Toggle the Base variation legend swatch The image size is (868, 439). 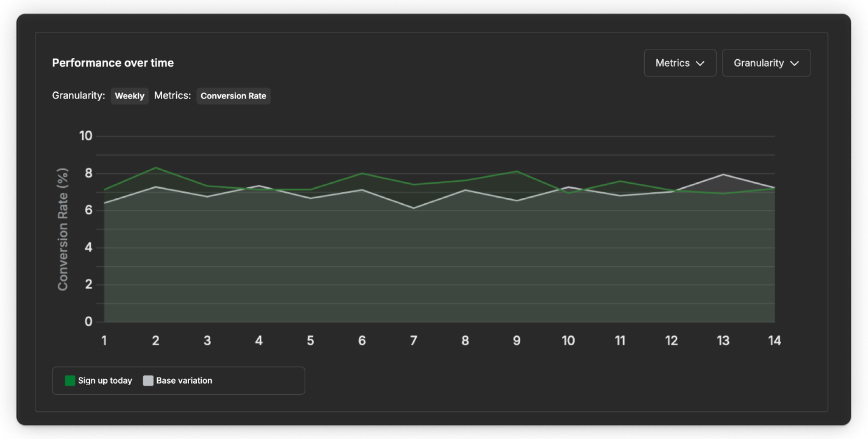[x=148, y=381]
